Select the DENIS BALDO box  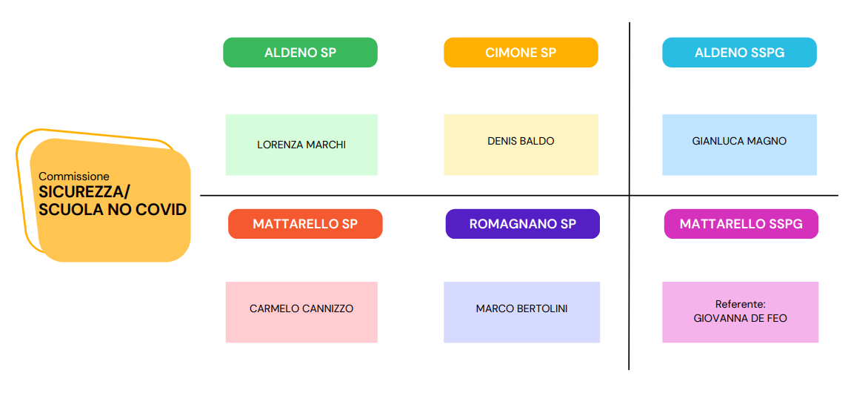(521, 145)
